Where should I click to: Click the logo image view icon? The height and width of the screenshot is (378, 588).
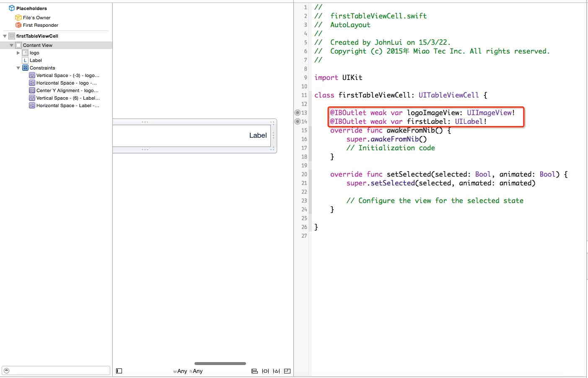25,53
